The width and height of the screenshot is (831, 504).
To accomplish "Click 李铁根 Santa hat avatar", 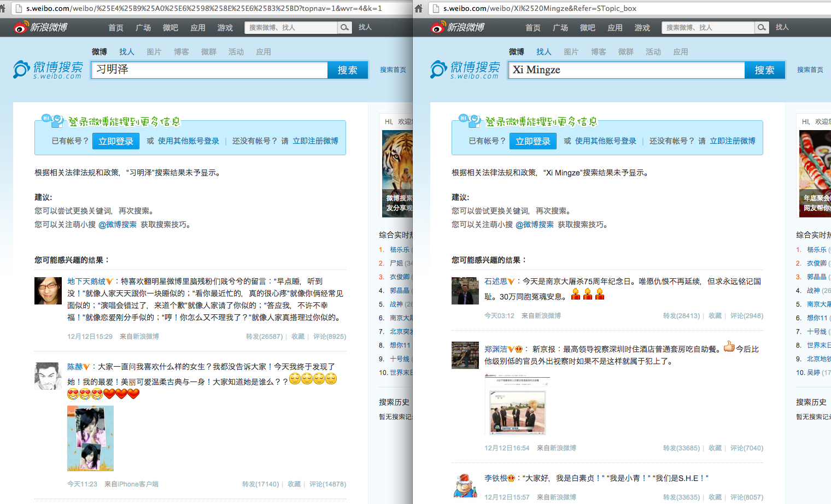I will coord(465,486).
